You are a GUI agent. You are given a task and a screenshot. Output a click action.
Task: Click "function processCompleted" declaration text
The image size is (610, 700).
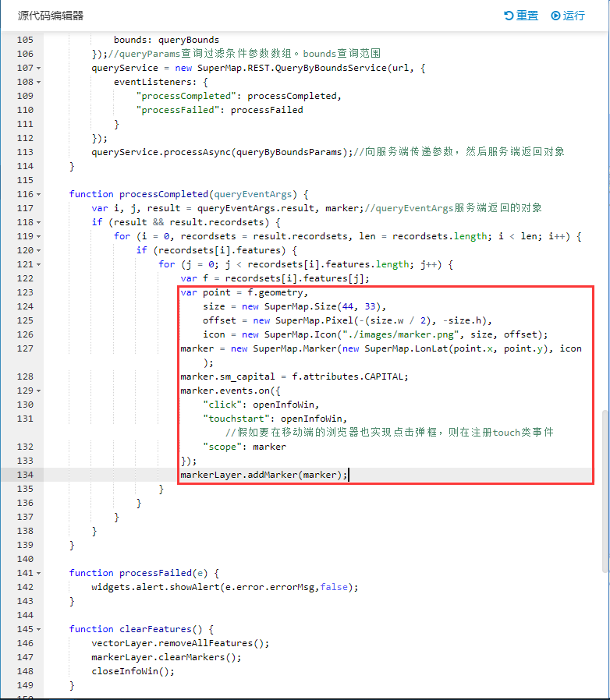tap(139, 194)
